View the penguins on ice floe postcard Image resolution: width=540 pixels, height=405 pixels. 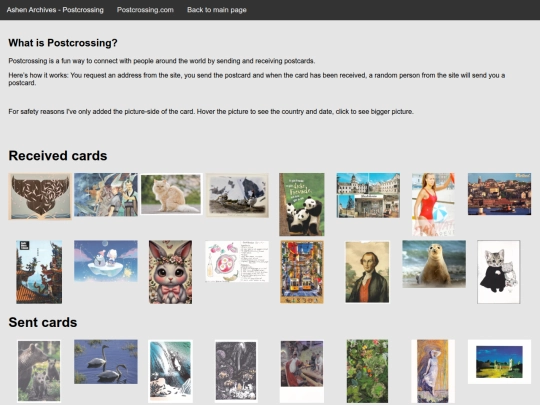[106, 261]
